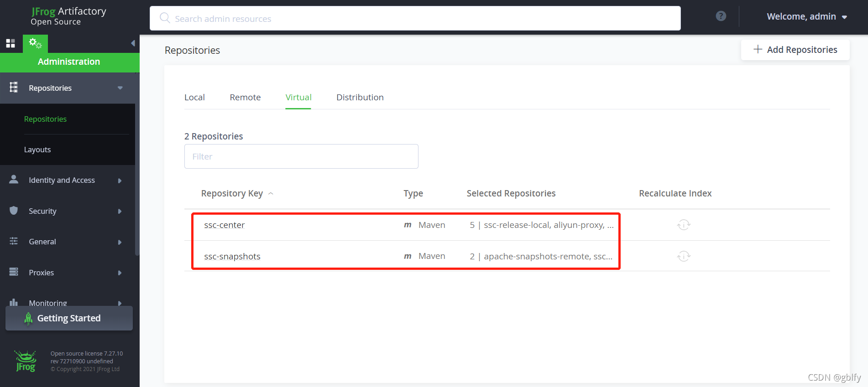This screenshot has width=868, height=387.
Task: Click the Administration header label
Action: [x=69, y=62]
